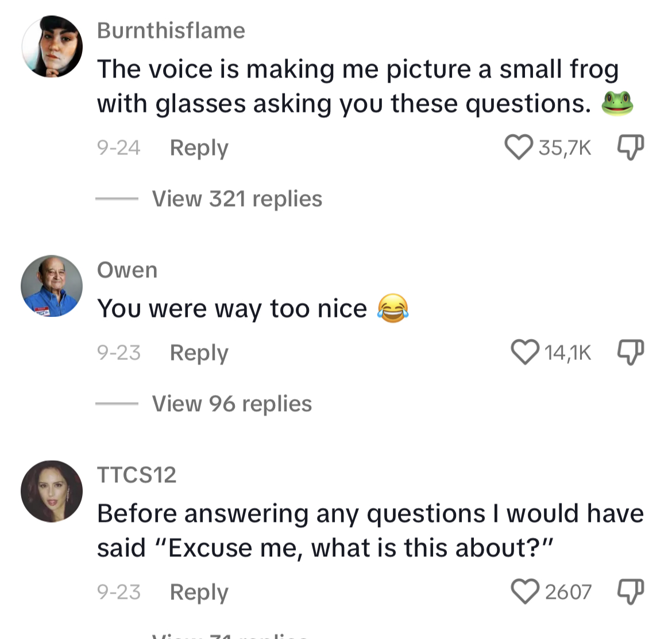The width and height of the screenshot is (672, 639).
Task: Open the Burnthisflame username link
Action: tap(171, 30)
